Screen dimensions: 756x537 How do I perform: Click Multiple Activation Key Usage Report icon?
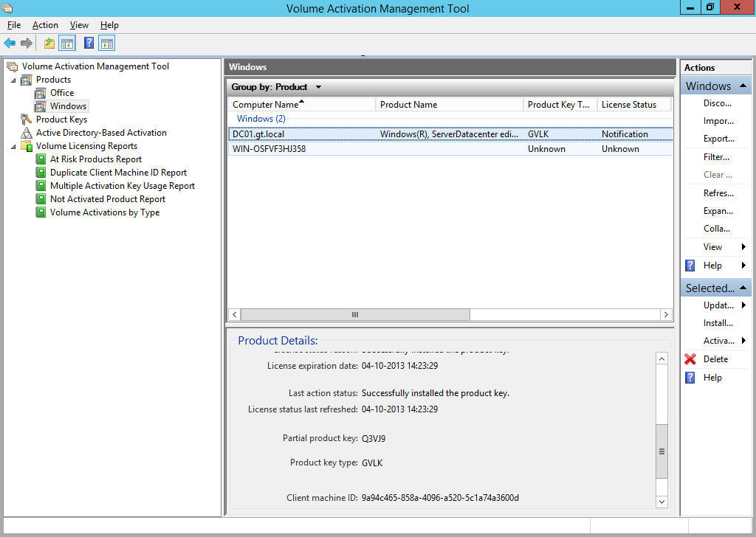tap(41, 186)
